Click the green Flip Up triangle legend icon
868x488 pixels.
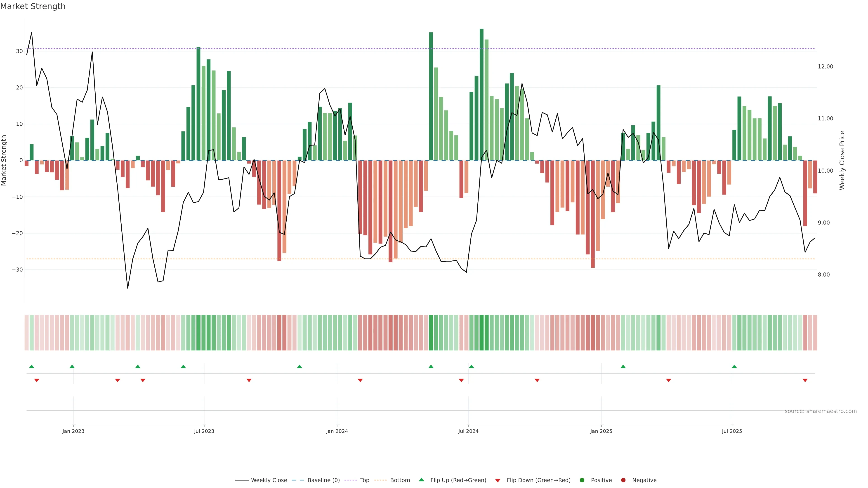[421, 480]
